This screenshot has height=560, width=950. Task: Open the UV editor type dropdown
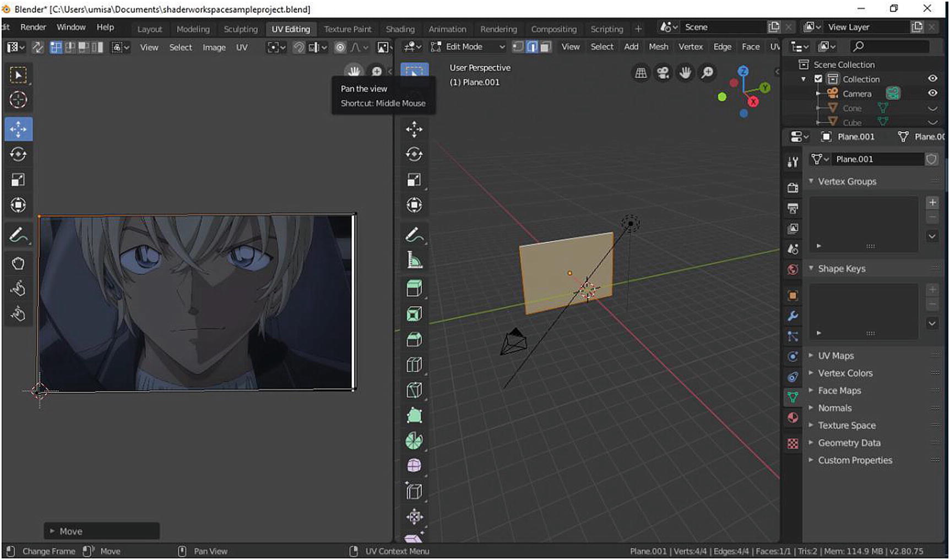tap(15, 47)
